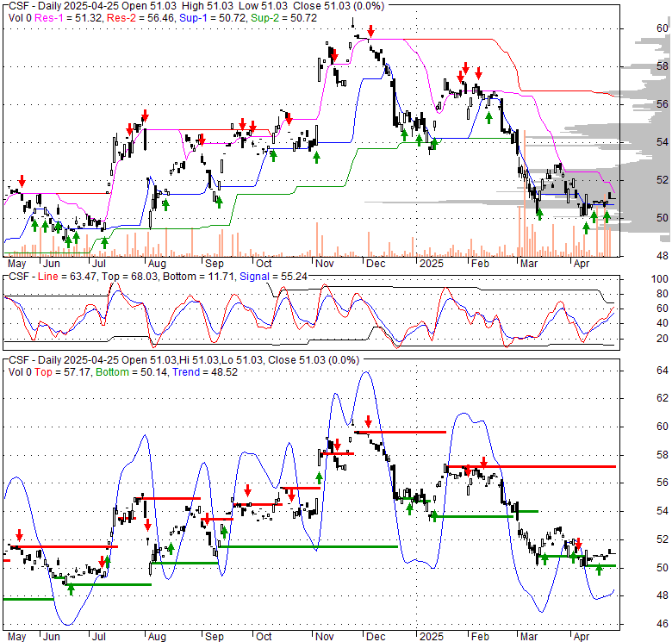The image size is (672, 642).
Task: Click the Vol 0 label in the top chart legend
Action: 20,18
